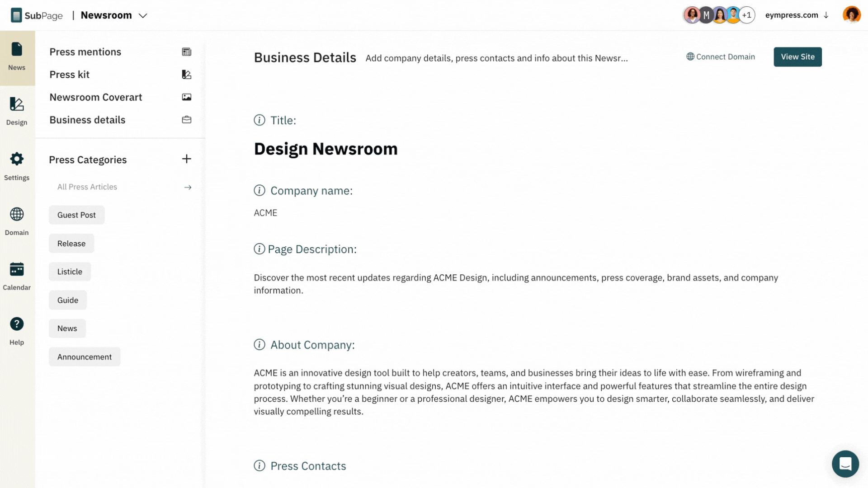Open the user profile avatar
The height and width of the screenshot is (488, 868).
coord(852,15)
